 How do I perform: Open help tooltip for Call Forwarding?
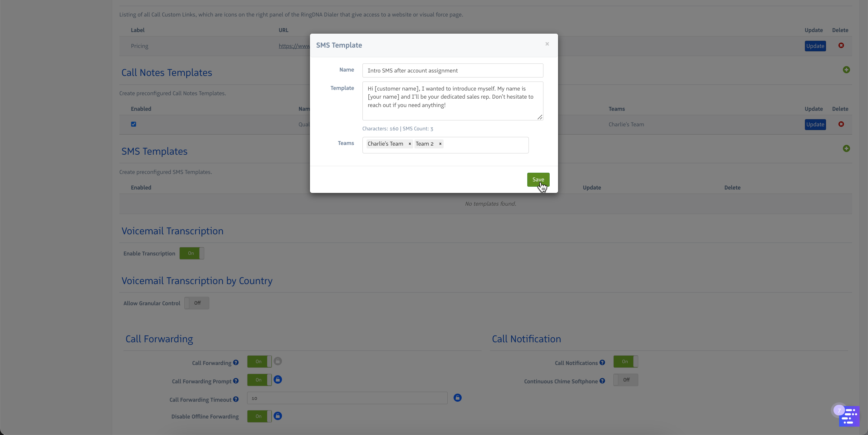point(236,362)
